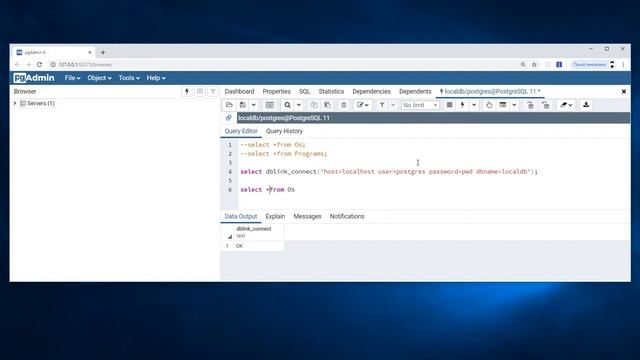Click the Browser panel Query Tool lightning icon

tap(187, 91)
